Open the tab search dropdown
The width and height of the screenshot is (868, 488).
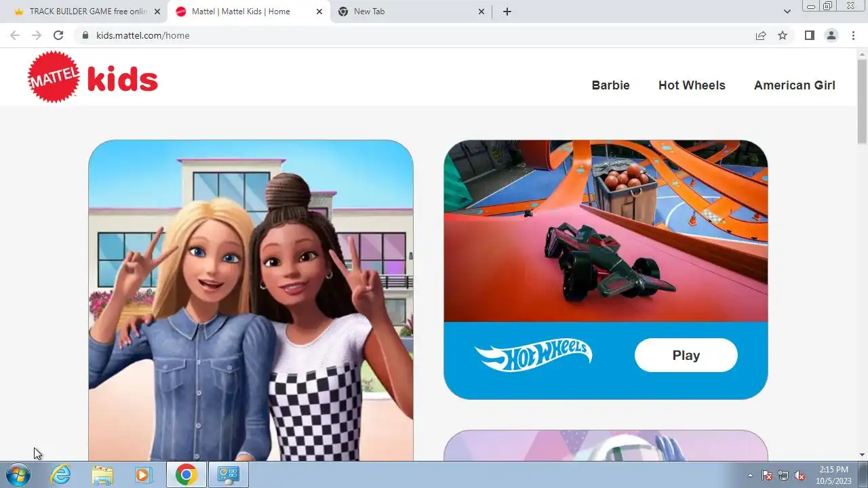787,12
